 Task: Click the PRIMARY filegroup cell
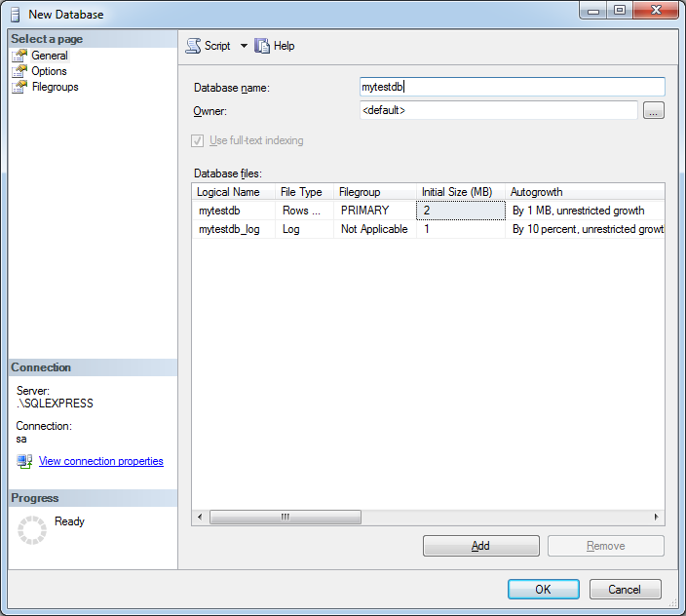tap(375, 211)
